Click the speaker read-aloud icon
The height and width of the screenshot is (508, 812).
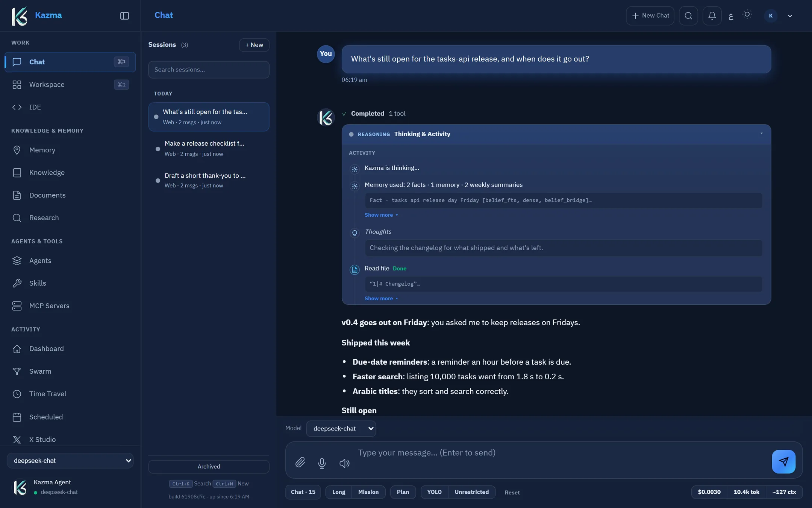pos(344,463)
